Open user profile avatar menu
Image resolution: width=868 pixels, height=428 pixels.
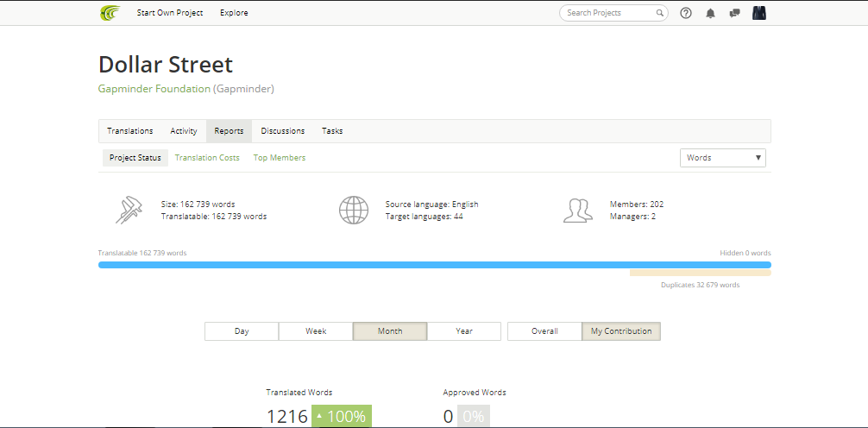pyautogui.click(x=759, y=13)
